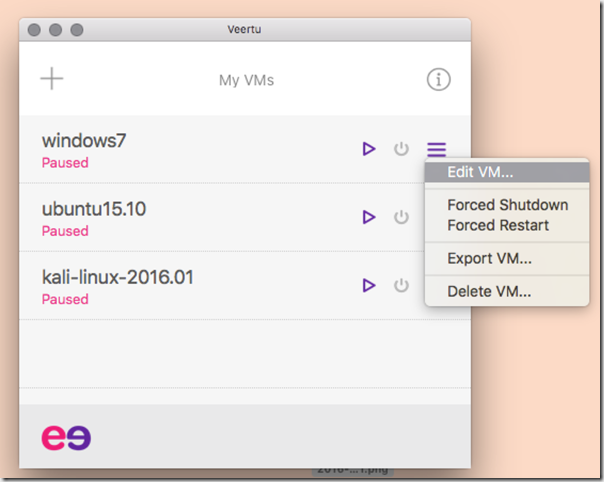Choose Delete VM... from the menu

(507, 292)
